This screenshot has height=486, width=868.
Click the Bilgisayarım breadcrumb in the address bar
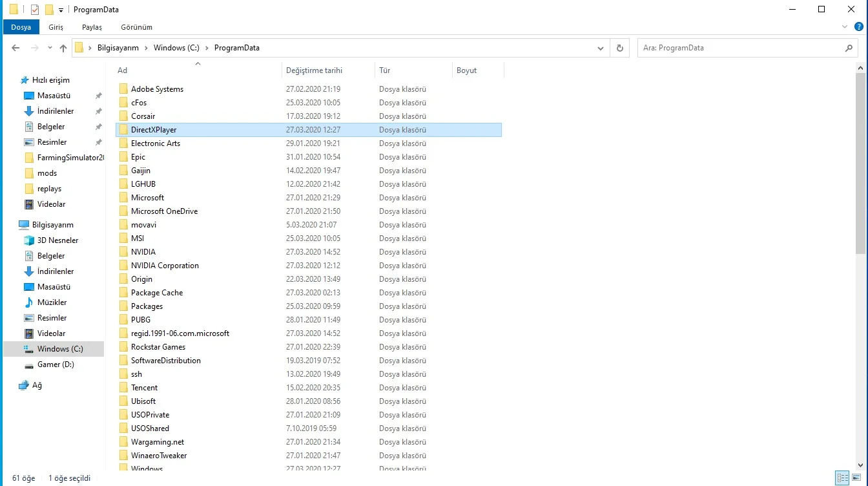coord(118,48)
